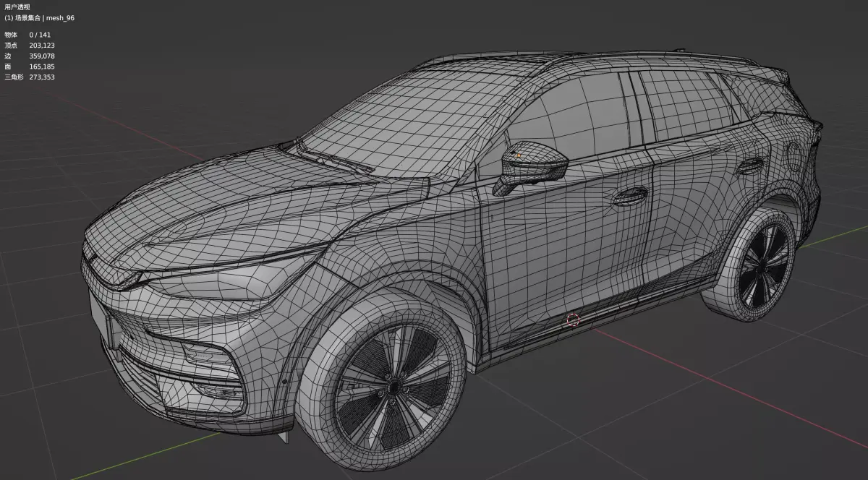Click the '顶点' statistics label

(x=11, y=45)
